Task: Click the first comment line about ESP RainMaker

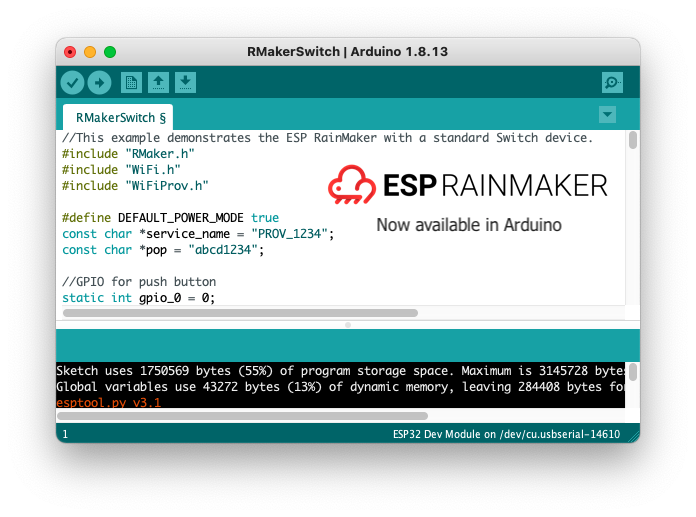Action: click(x=328, y=138)
